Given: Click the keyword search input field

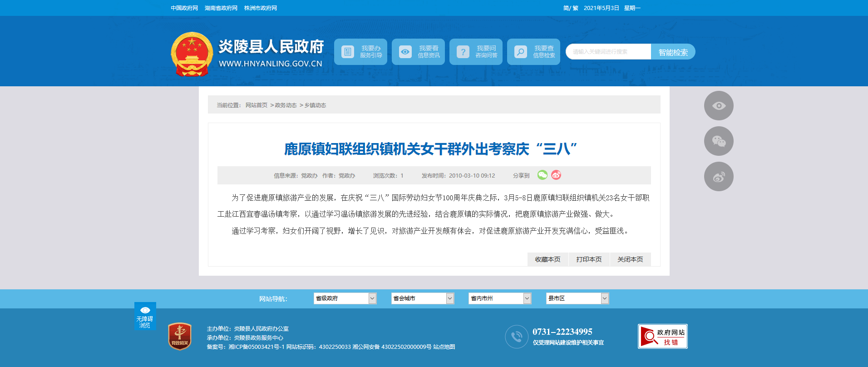Looking at the screenshot, I should 608,52.
